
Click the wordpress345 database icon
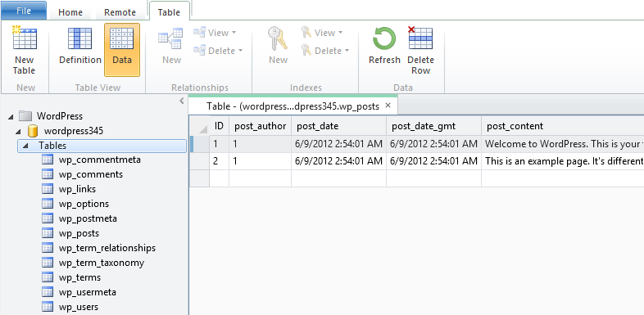(x=33, y=131)
